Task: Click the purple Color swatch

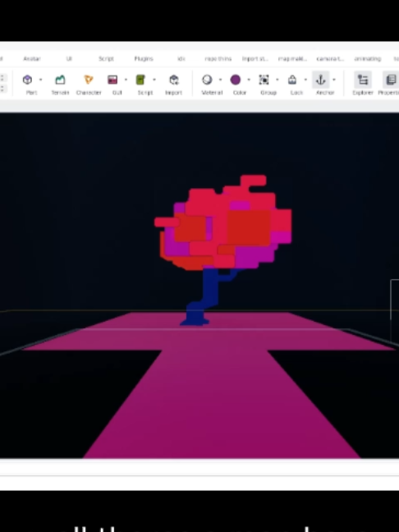Action: [236, 80]
